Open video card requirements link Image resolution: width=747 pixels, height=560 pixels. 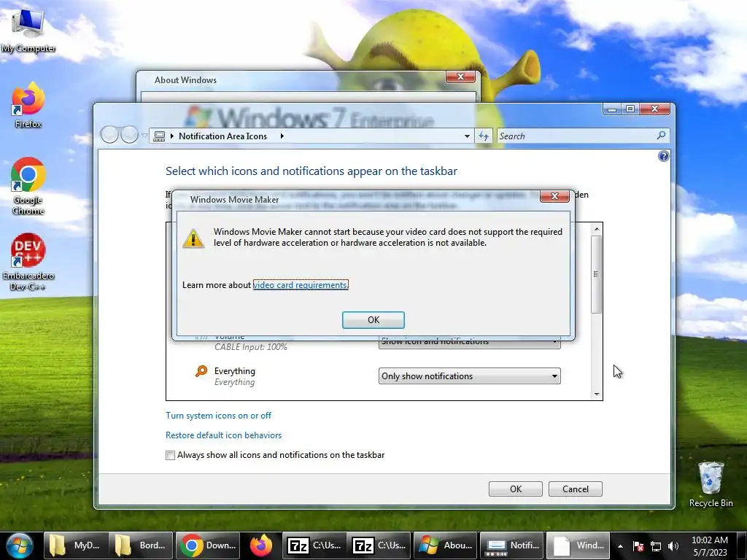[x=300, y=285]
